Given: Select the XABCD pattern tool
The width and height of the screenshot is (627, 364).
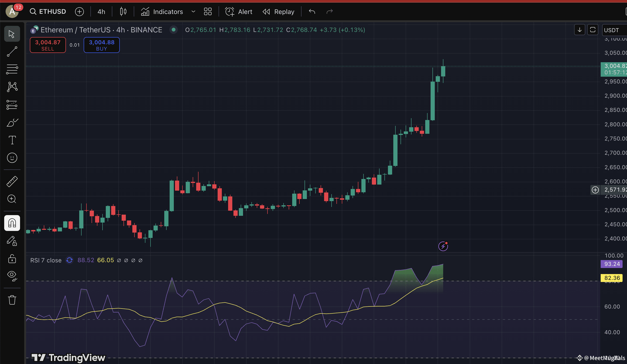Looking at the screenshot, I should click(12, 87).
